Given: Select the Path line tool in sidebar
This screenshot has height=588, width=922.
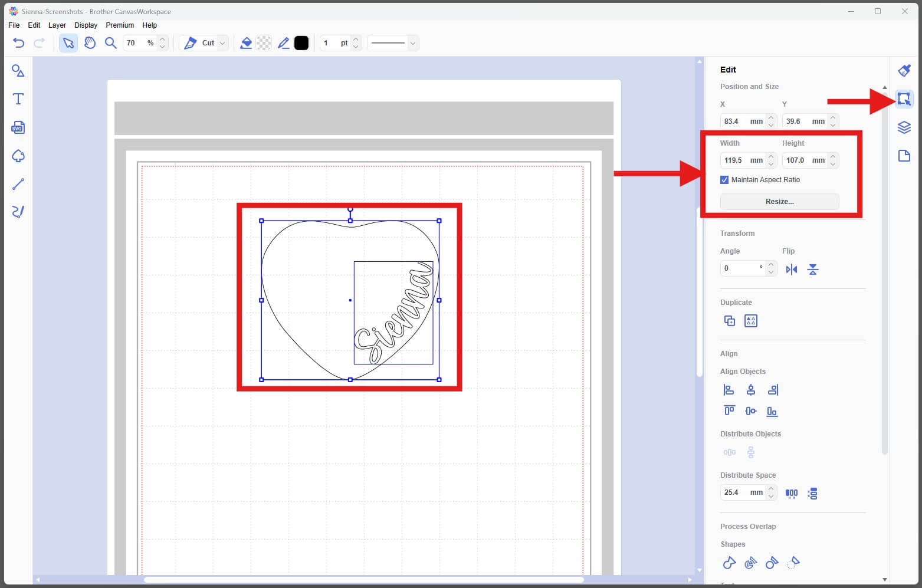Looking at the screenshot, I should [18, 184].
